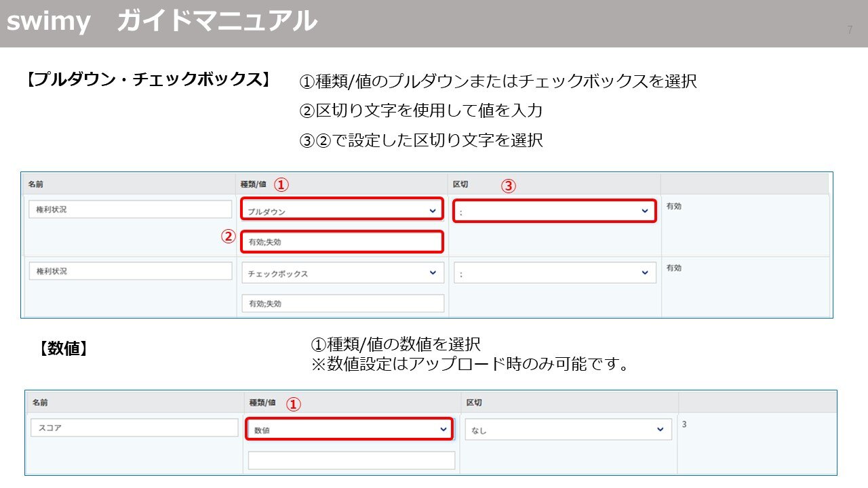Select the 有効;失効 field in the checkbox row
Screen dimensions: 868x488
341,303
